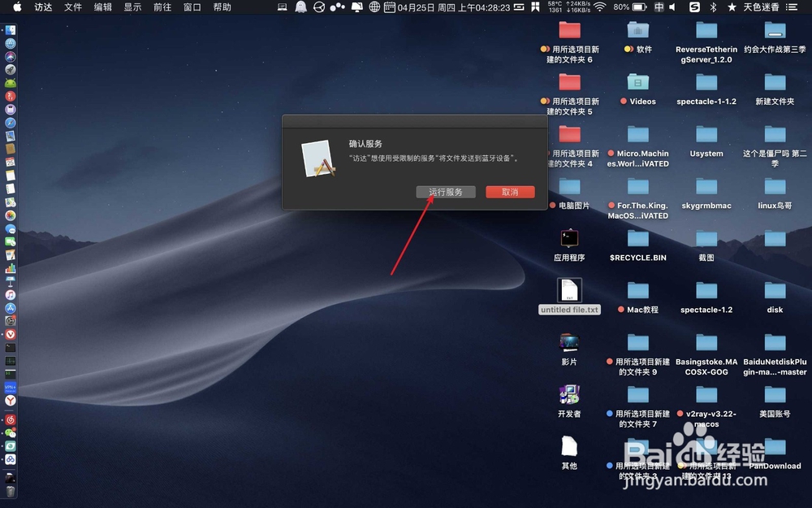Open the 帮助 menu

(x=222, y=7)
